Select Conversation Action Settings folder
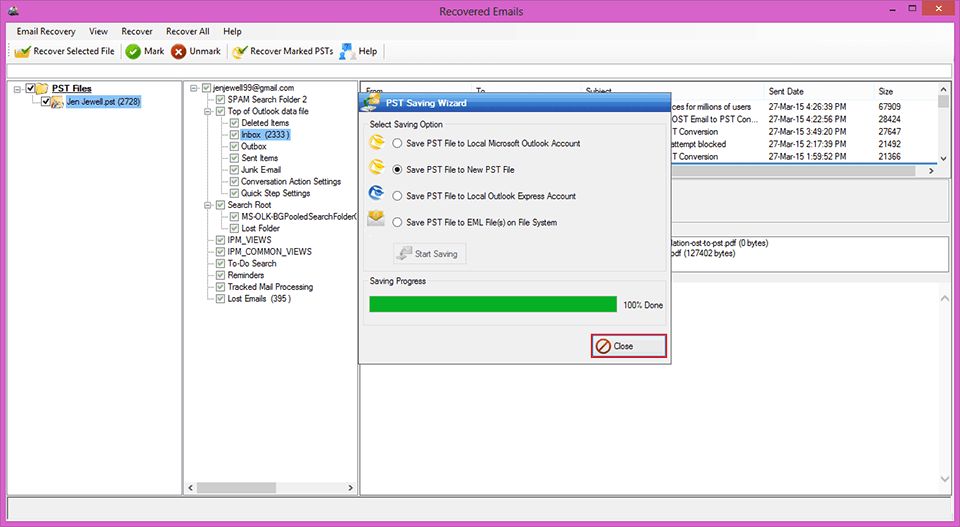Viewport: 960px width, 527px height. point(291,181)
